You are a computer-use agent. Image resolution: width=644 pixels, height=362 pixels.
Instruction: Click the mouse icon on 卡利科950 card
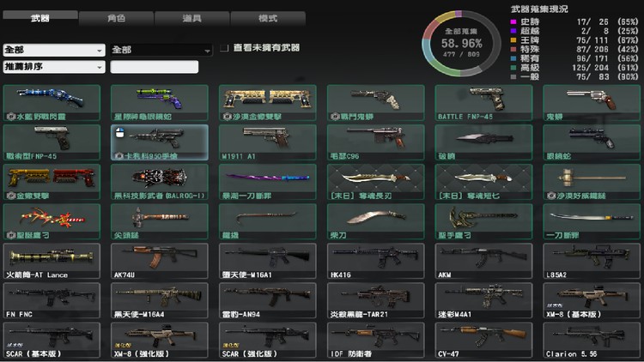(x=121, y=132)
